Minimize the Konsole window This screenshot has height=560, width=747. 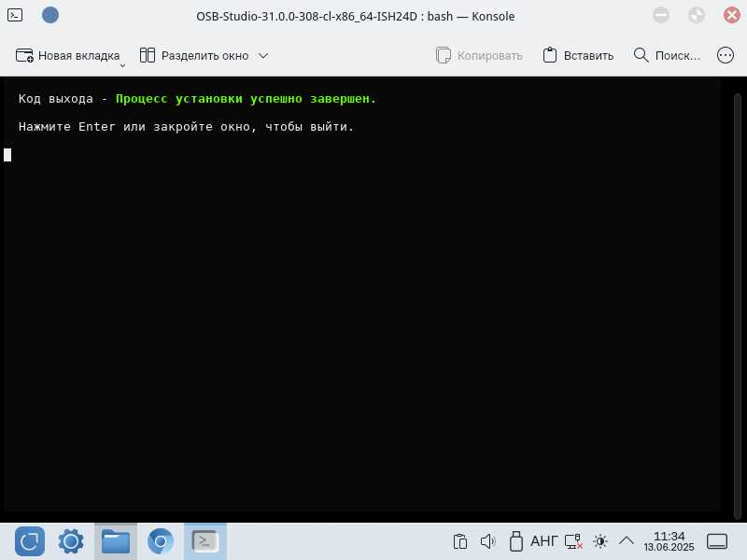661,15
